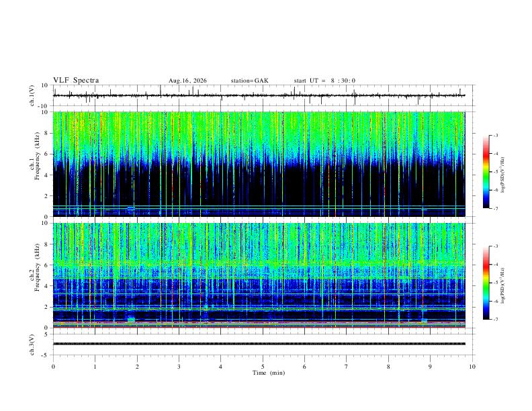Click the start UT 8:30:0 text
The image size is (532, 411).
pos(324,81)
